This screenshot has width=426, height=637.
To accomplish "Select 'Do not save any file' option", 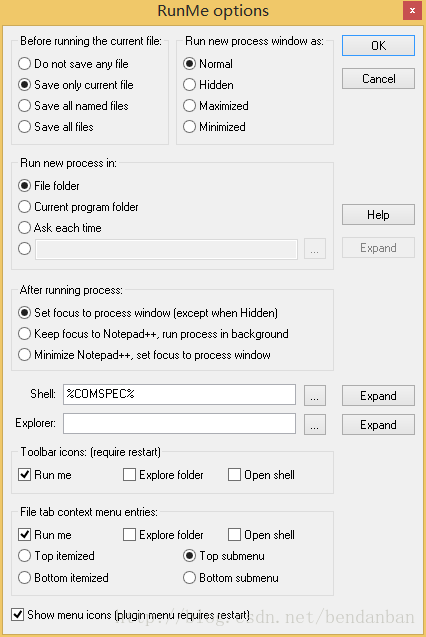I will 74,64.
